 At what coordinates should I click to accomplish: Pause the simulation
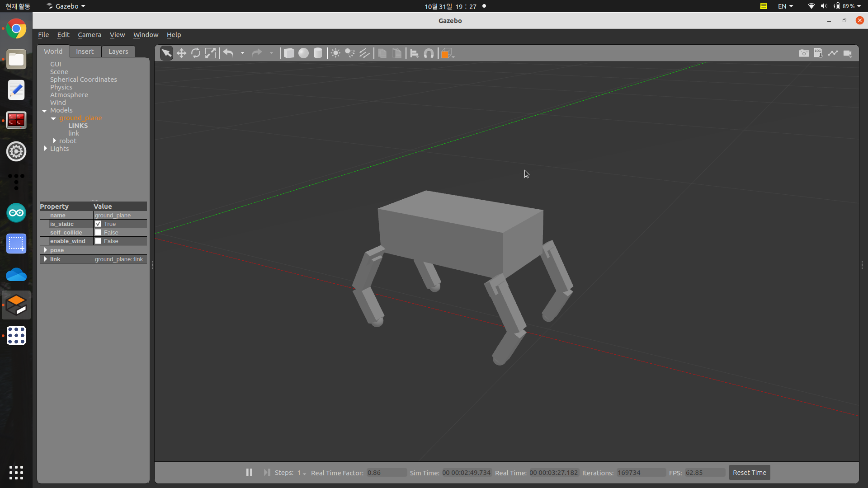point(249,472)
